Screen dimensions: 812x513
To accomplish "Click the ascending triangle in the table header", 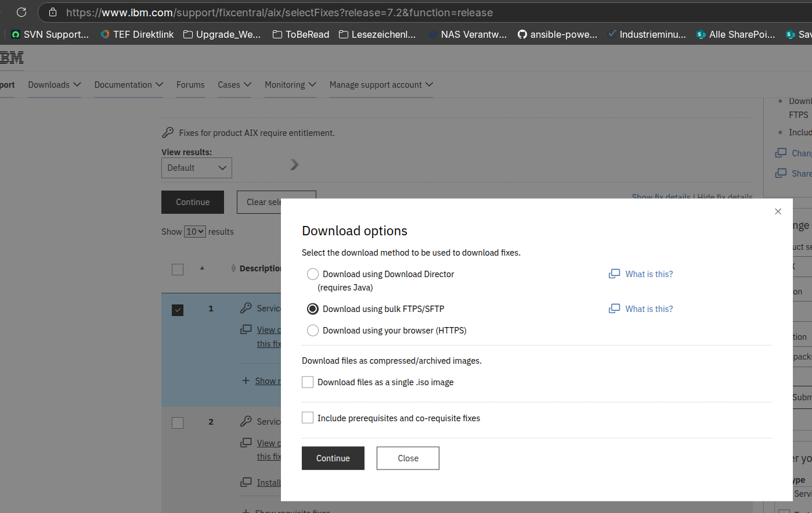I will click(202, 268).
